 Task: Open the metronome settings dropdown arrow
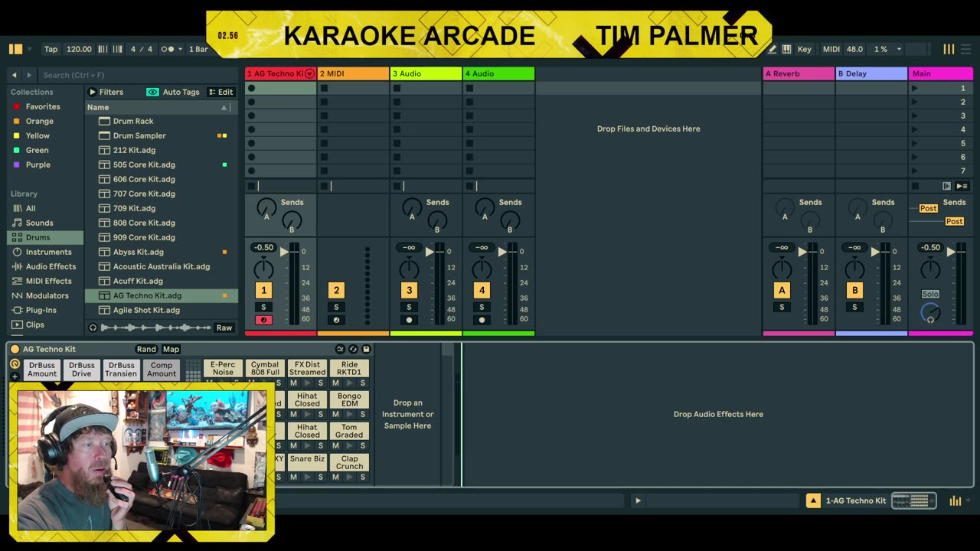pyautogui.click(x=180, y=49)
